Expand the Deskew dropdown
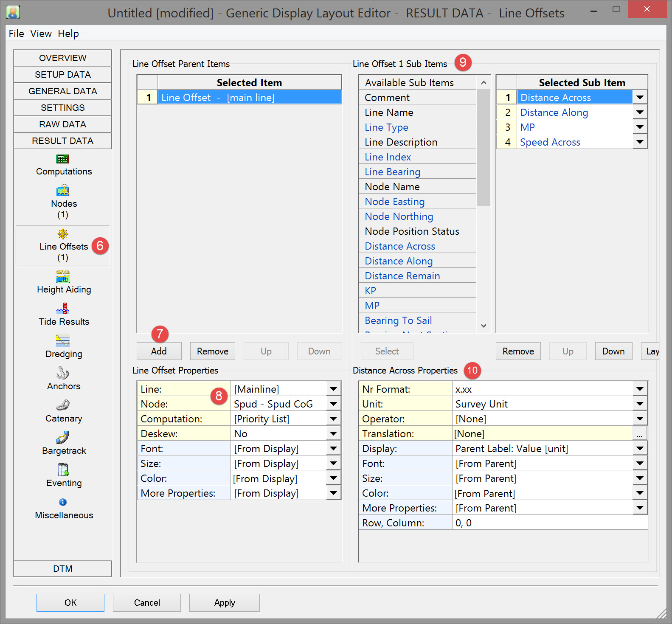This screenshot has width=672, height=624. (334, 434)
